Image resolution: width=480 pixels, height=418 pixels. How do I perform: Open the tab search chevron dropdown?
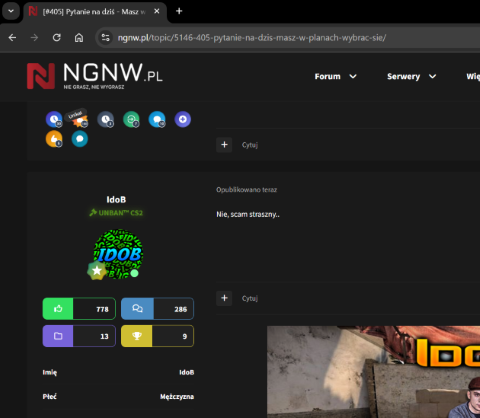(x=11, y=11)
